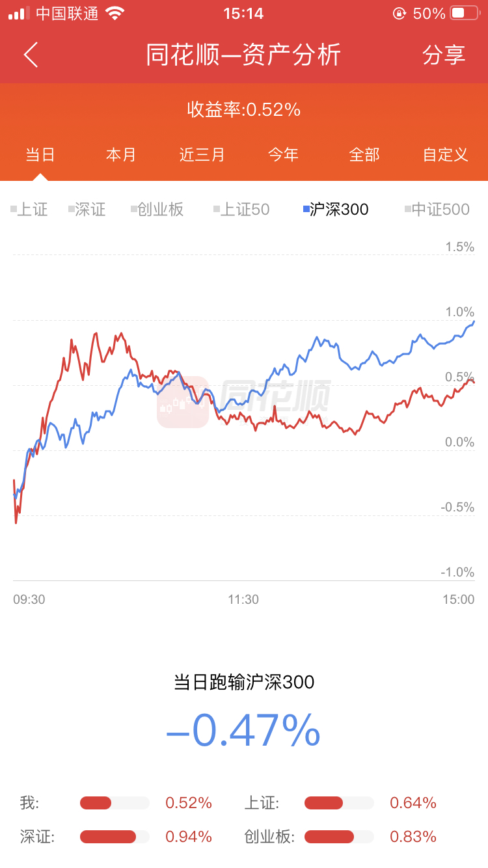
Task: Open the 今年 tab
Action: (284, 155)
